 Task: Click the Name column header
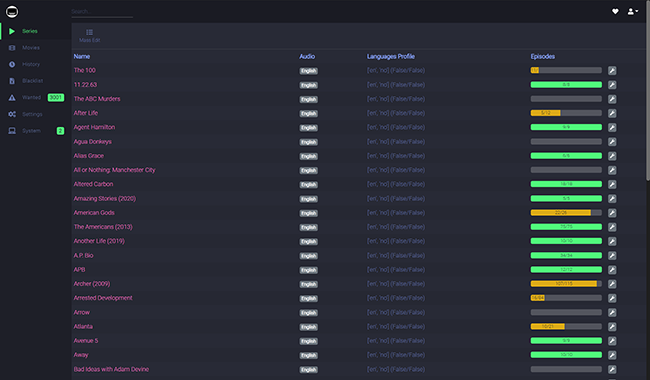tap(82, 56)
